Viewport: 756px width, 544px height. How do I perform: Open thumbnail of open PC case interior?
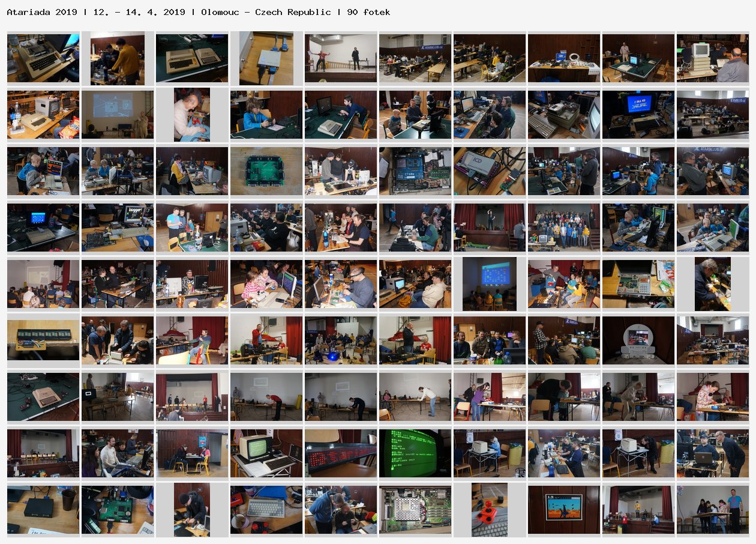tap(415, 510)
